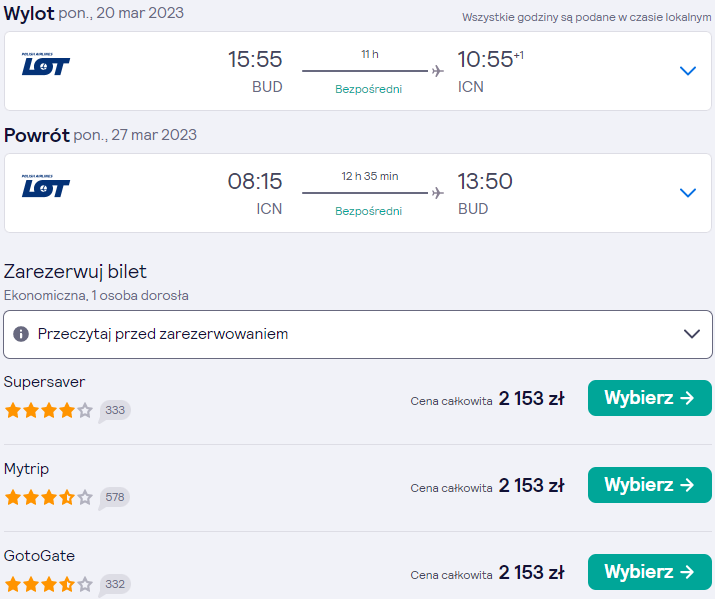Click the 15:55 BUD departure time
This screenshot has width=715, height=599.
click(255, 59)
